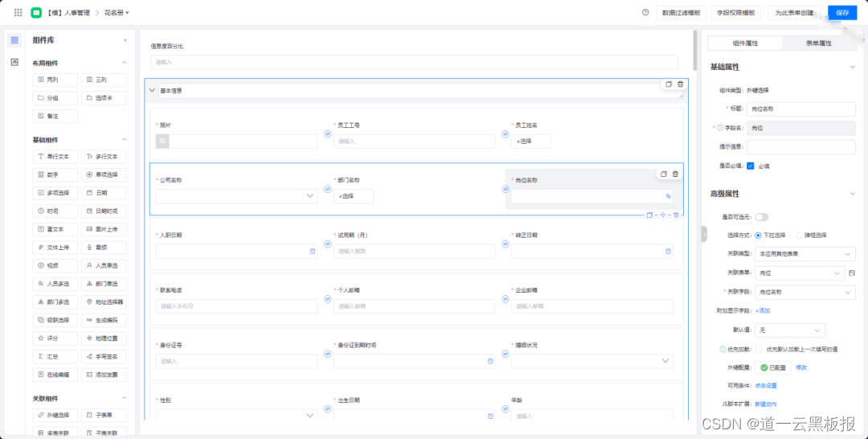868x439 pixels.
Task: Open the 关联类型 dropdown
Action: pos(805,254)
